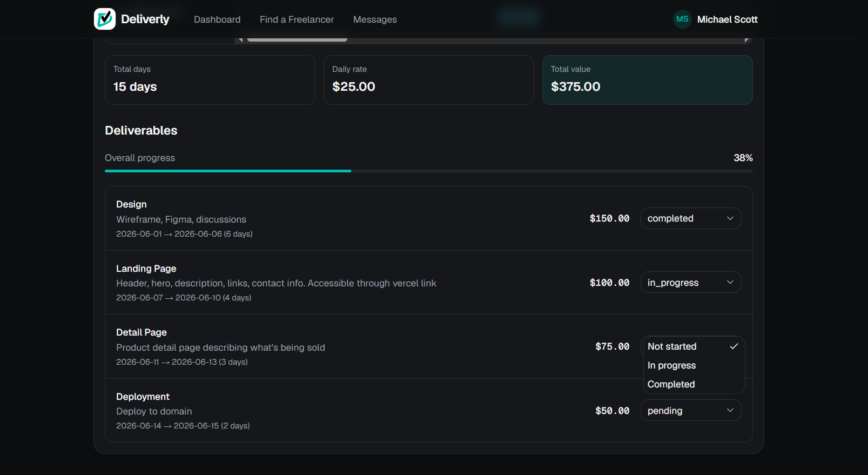The image size is (868, 475).
Task: Open the Landing Page in_progress dropdown
Action: click(x=691, y=282)
